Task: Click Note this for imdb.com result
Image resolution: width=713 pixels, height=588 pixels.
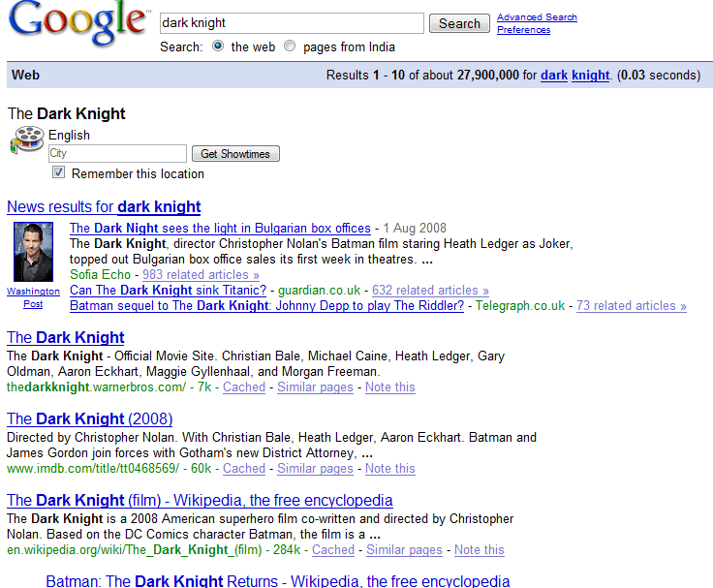Action: (x=390, y=469)
